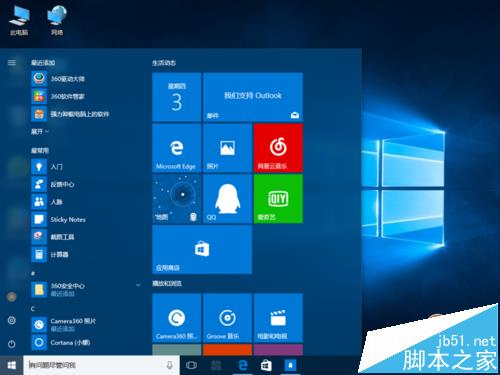Click the hamburger menu in Start
This screenshot has height=375, width=500.
[12, 63]
